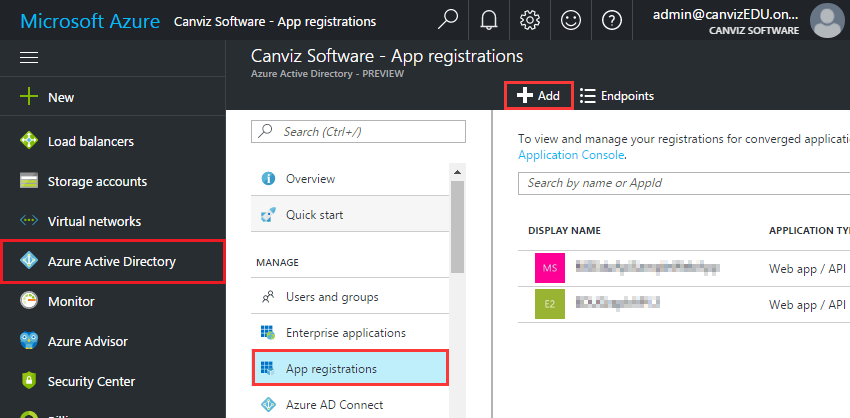
Task: Click the Load balancers icon
Action: coord(29,141)
